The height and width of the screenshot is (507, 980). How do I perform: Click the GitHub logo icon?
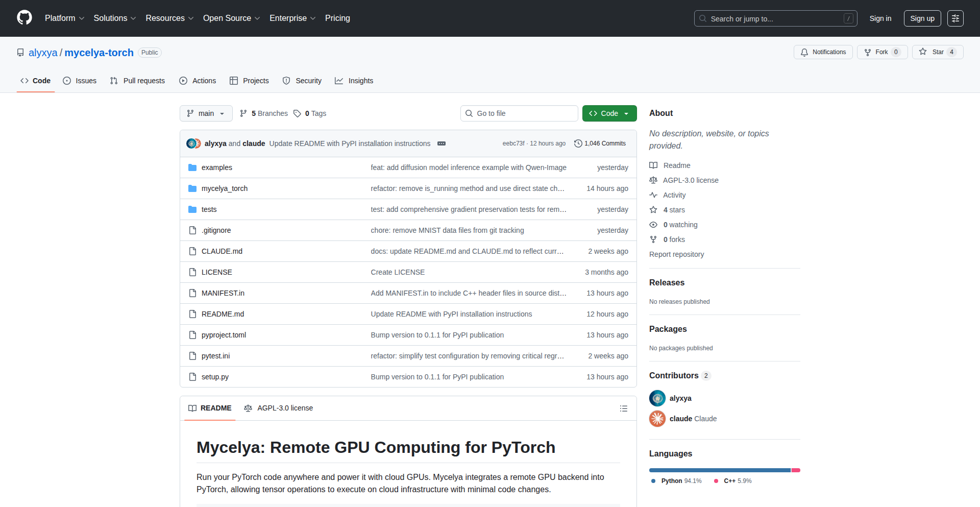click(24, 18)
